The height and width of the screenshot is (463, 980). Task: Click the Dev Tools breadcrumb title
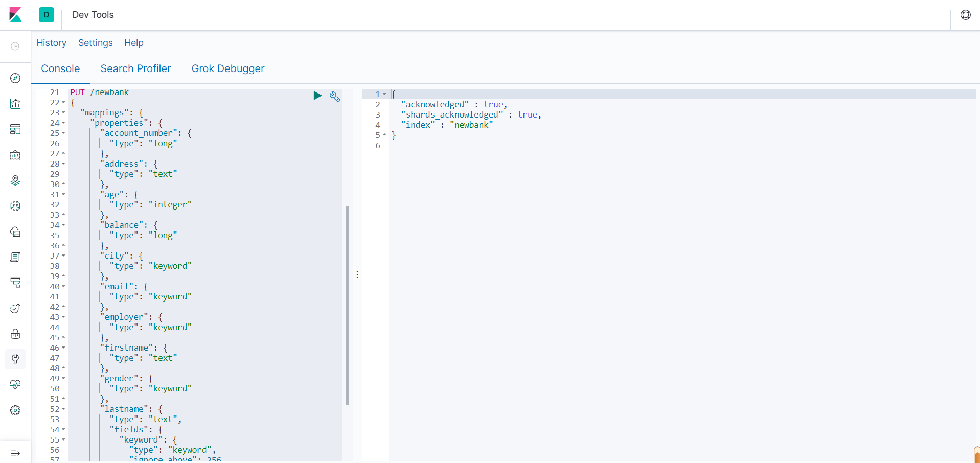click(93, 15)
